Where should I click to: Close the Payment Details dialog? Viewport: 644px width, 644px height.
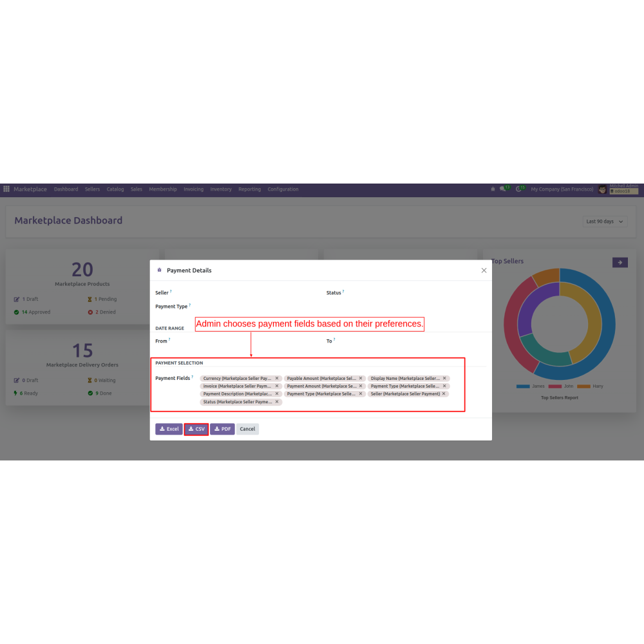coord(484,270)
